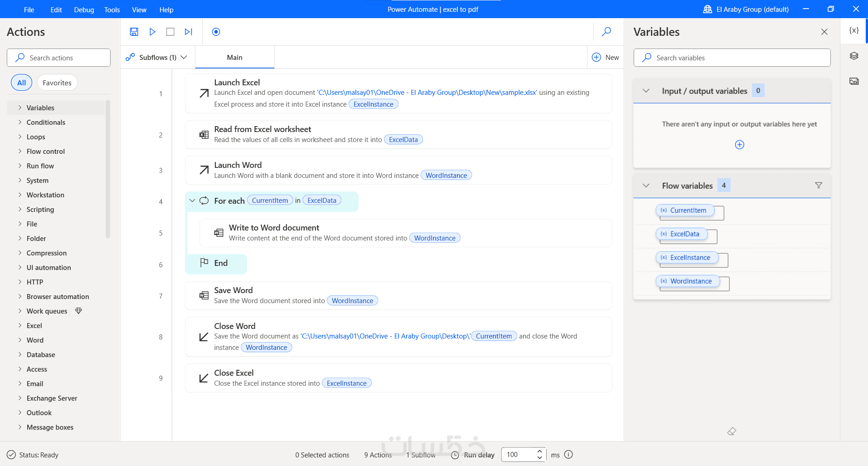The width and height of the screenshot is (868, 466).
Task: Stop the flow with the stop icon
Action: tap(170, 32)
